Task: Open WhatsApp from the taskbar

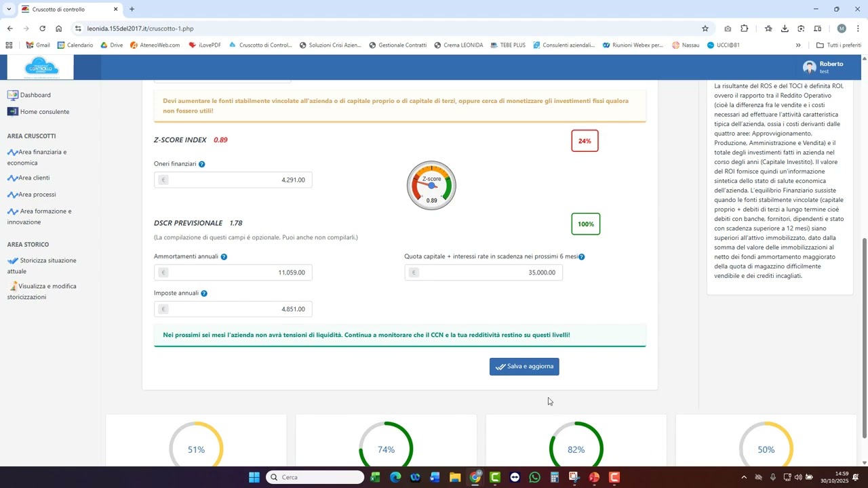Action: tap(535, 478)
